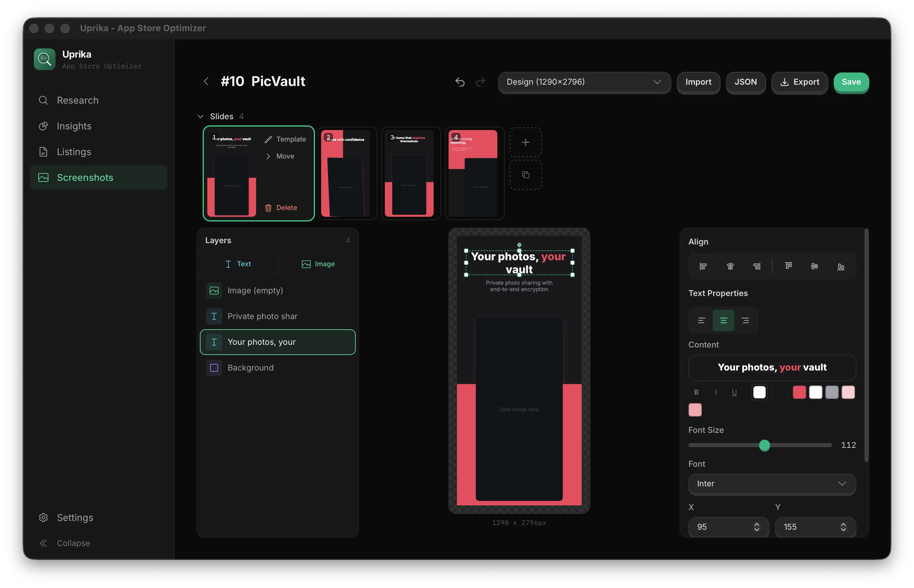Screen dimensions: 914x588
Task: Click the undo arrow icon
Action: [460, 82]
